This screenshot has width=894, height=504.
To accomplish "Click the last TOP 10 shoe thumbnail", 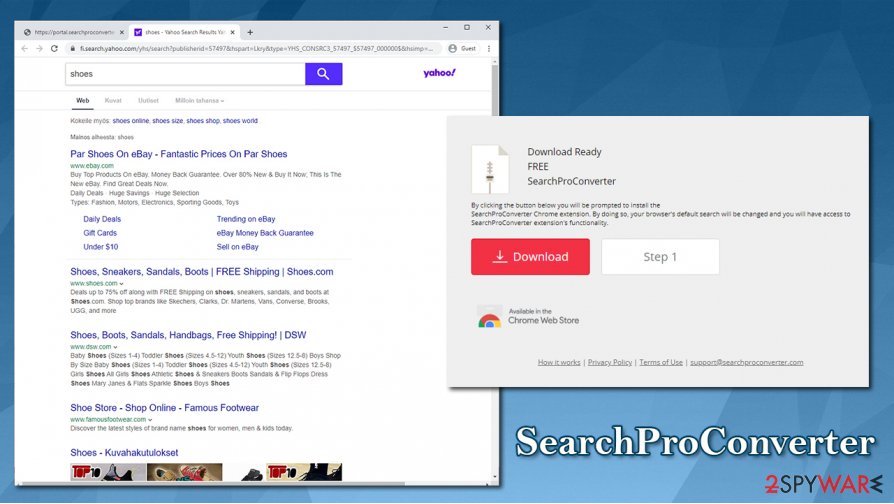I will (304, 472).
